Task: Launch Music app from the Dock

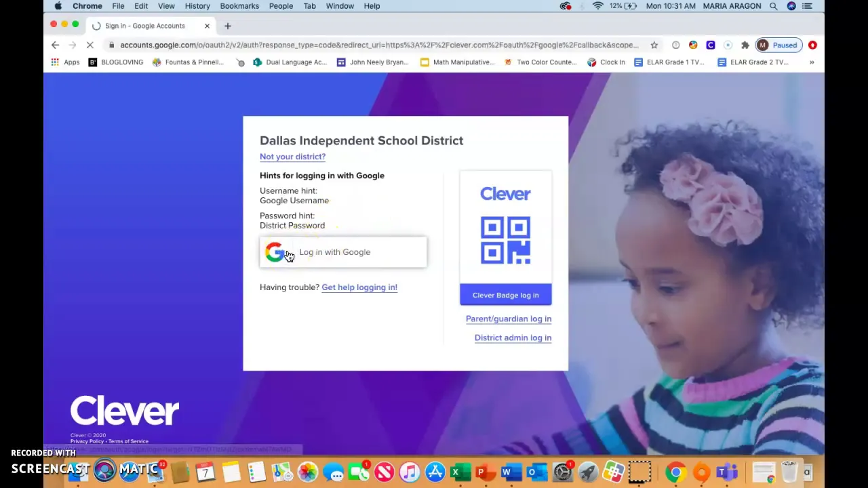Action: click(x=410, y=472)
